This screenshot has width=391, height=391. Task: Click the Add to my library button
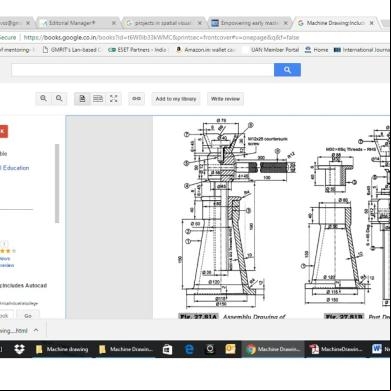176,99
